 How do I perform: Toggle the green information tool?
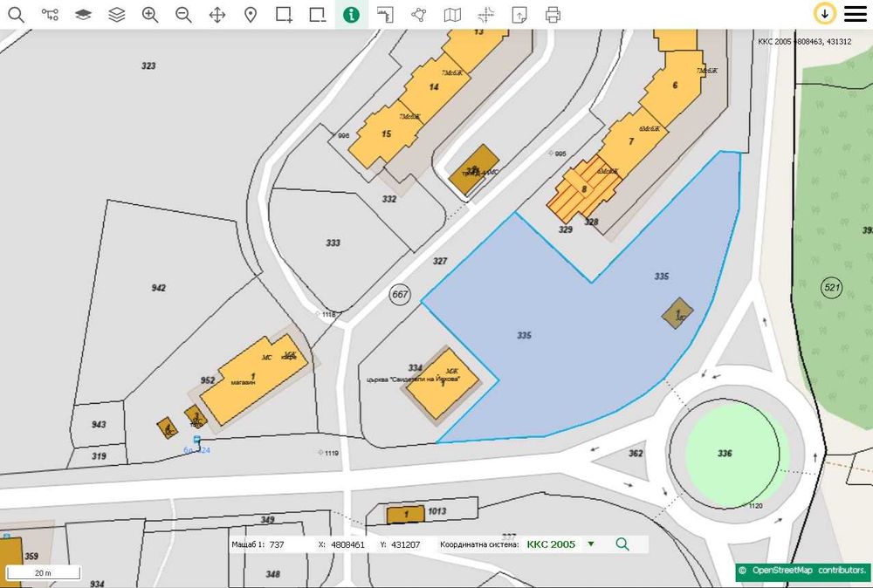(x=351, y=15)
